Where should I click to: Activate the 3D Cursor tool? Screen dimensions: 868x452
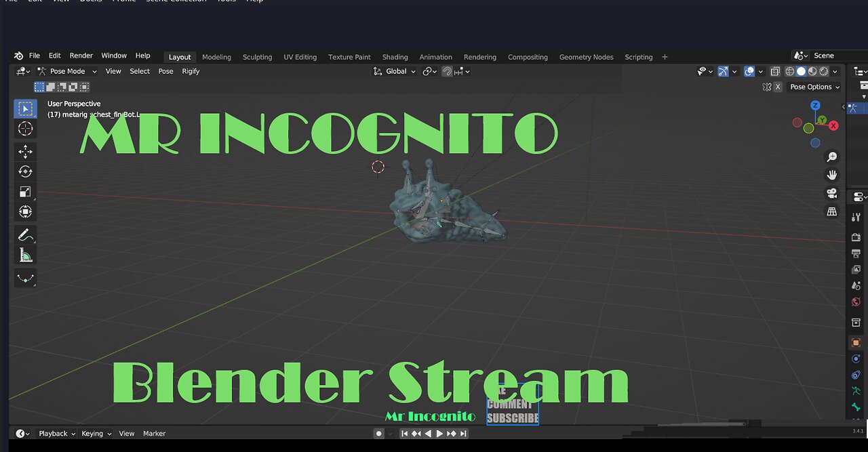[x=26, y=129]
